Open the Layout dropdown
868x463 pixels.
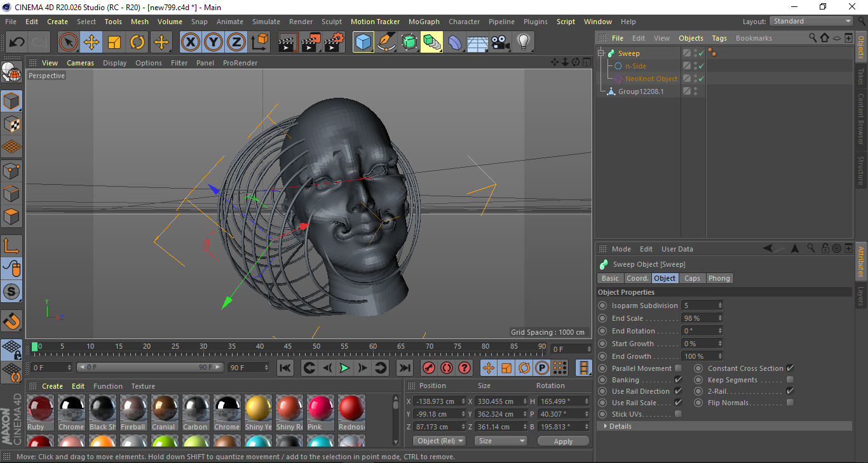[811, 21]
